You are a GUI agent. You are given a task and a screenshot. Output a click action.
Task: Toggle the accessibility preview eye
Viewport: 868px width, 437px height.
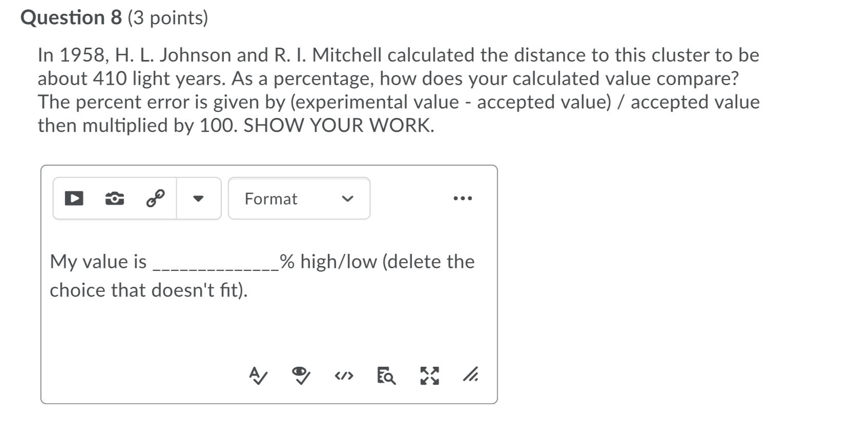[x=300, y=376]
